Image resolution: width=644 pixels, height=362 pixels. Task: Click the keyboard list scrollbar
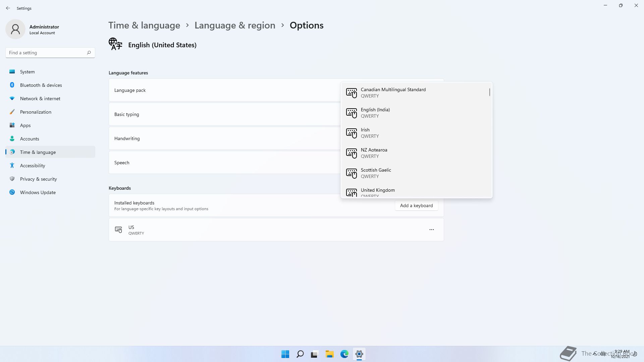(489, 92)
